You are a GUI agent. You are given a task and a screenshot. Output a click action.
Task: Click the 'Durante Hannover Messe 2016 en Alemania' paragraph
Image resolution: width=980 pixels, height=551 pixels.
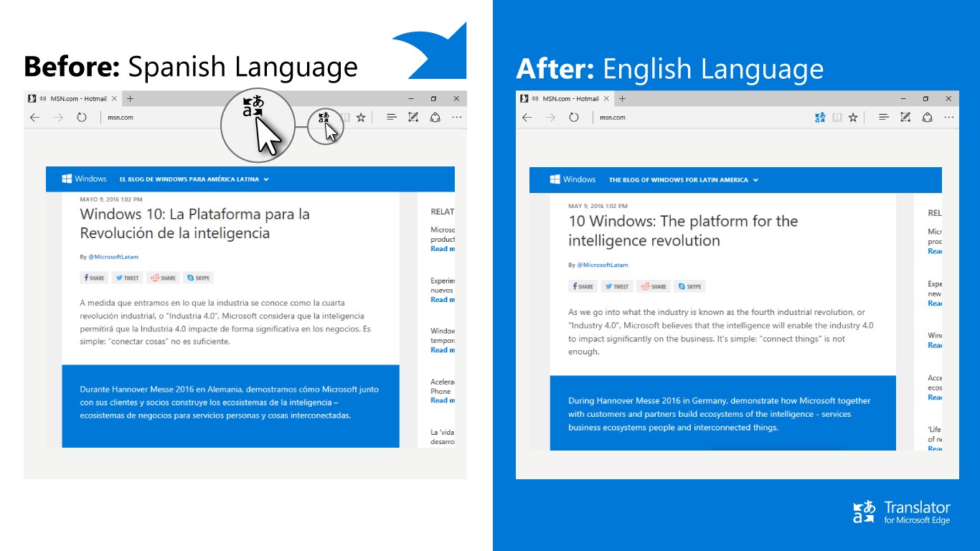230,402
